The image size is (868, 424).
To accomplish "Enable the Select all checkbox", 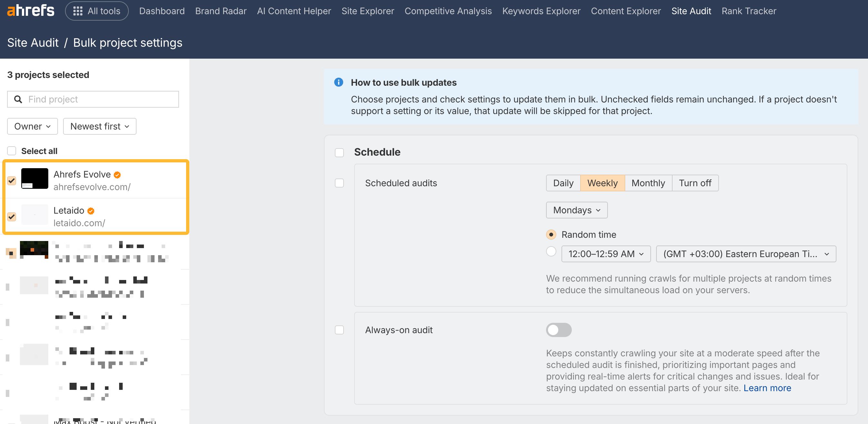I will coord(12,151).
